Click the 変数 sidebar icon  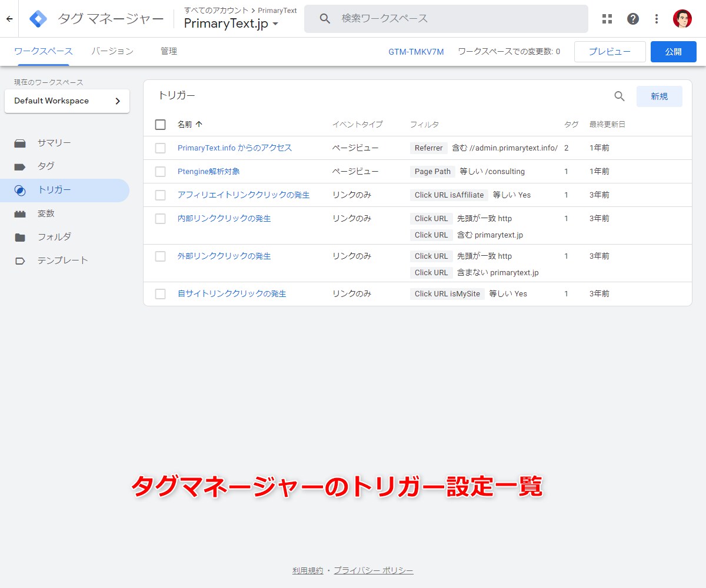20,213
